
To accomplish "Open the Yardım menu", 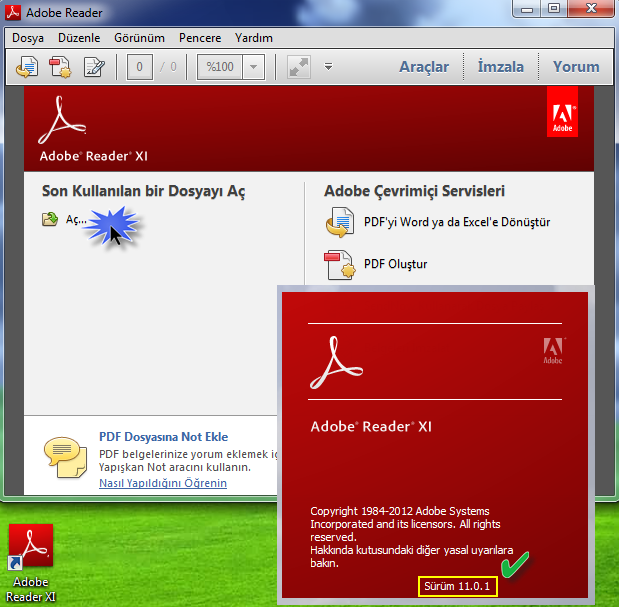I will tap(254, 38).
